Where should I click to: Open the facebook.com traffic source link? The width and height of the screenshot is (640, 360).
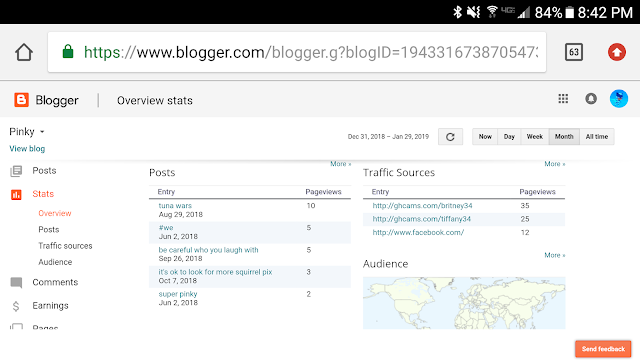point(418,233)
